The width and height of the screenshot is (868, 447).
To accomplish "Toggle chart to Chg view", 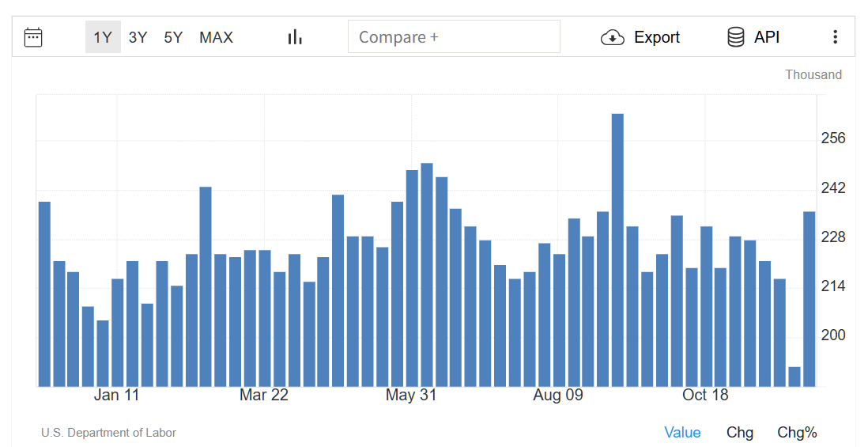I will pos(740,433).
